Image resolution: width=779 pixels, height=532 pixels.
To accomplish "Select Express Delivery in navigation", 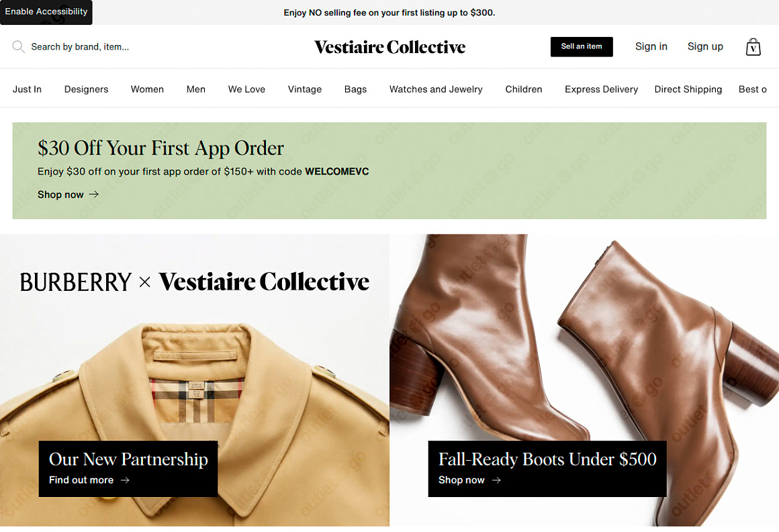I will click(x=601, y=89).
